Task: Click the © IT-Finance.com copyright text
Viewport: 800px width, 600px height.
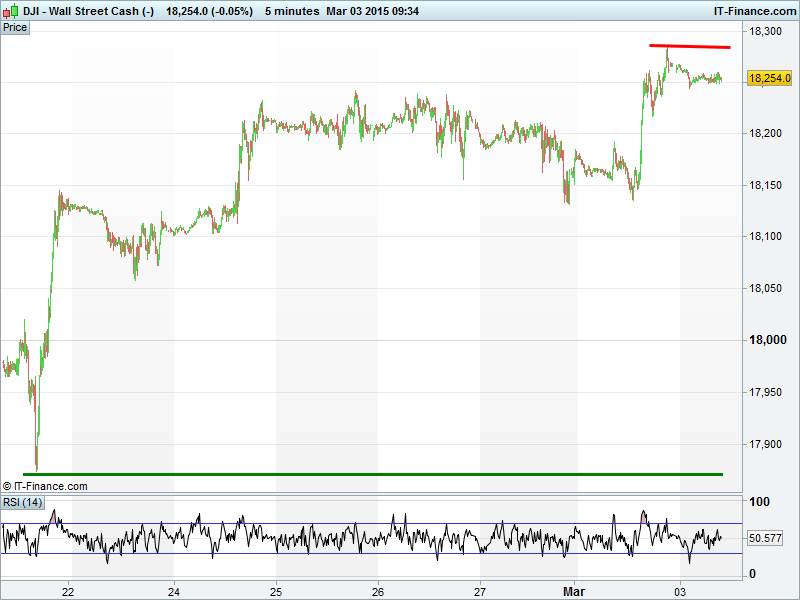Action: pos(45,486)
